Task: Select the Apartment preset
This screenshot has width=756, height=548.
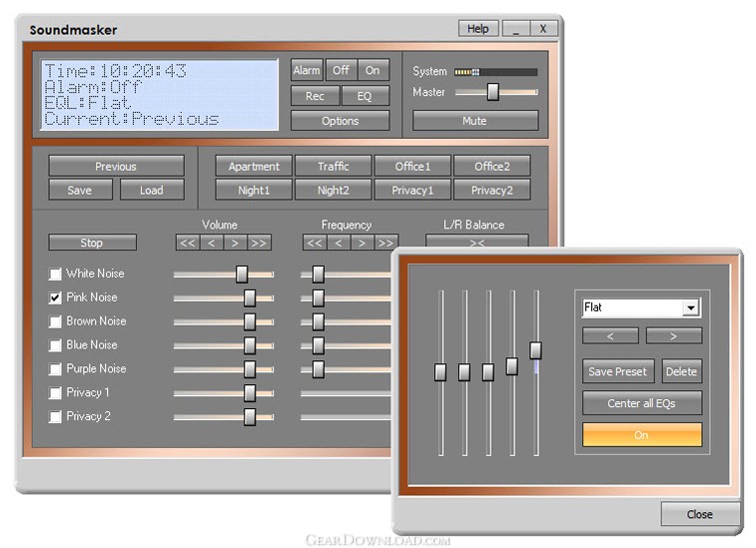Action: pos(254,167)
